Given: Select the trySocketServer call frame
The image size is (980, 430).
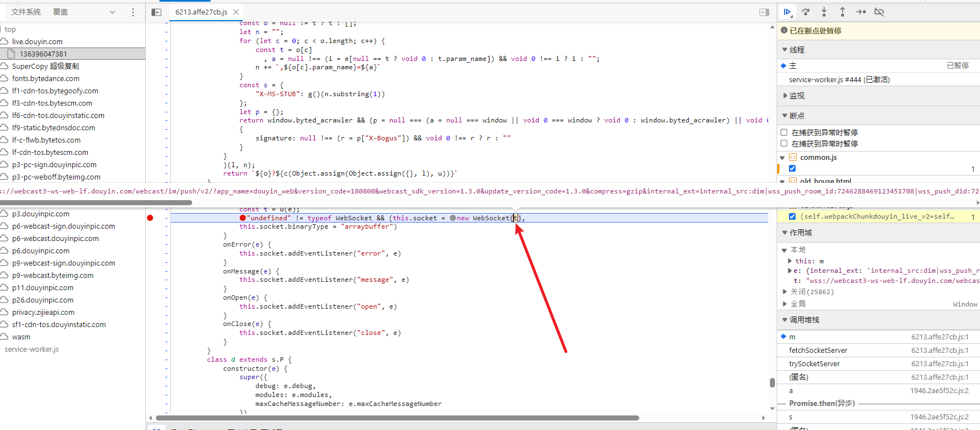Looking at the screenshot, I should coord(879,363).
